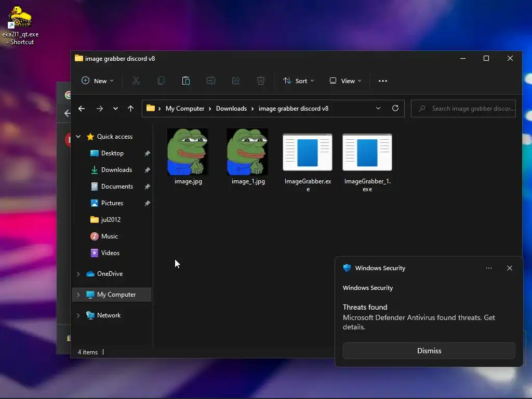Click the Copy icon in toolbar

(161, 81)
